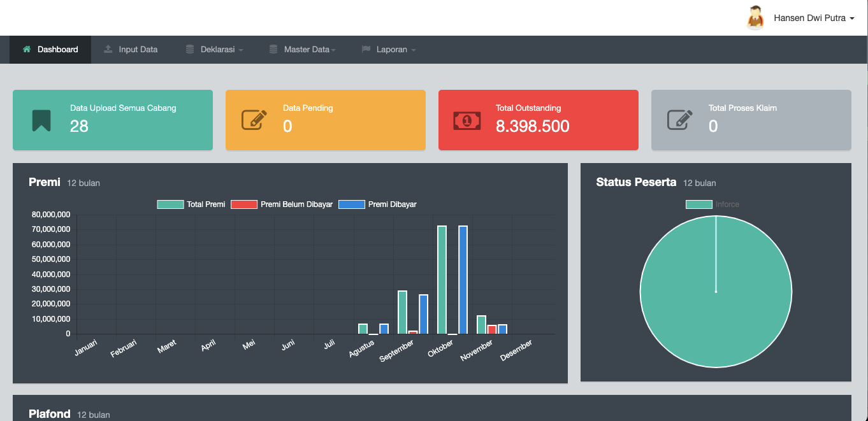Show the Inforce series in pie legend
This screenshot has height=421, width=868.
click(x=712, y=204)
